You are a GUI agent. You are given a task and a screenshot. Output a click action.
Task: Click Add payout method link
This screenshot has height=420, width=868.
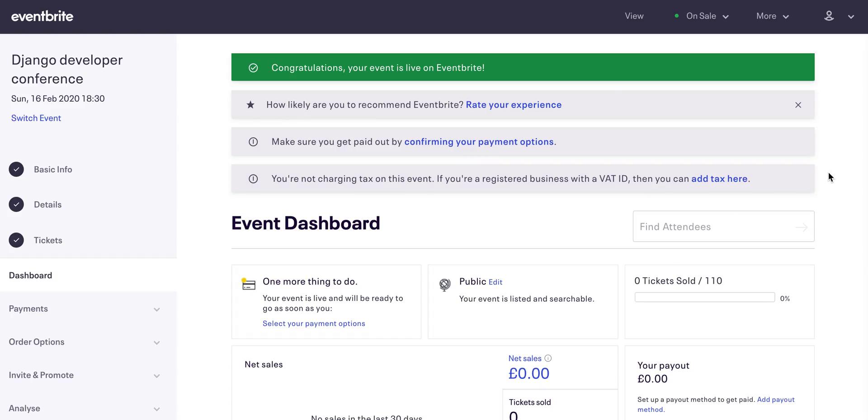click(x=716, y=404)
